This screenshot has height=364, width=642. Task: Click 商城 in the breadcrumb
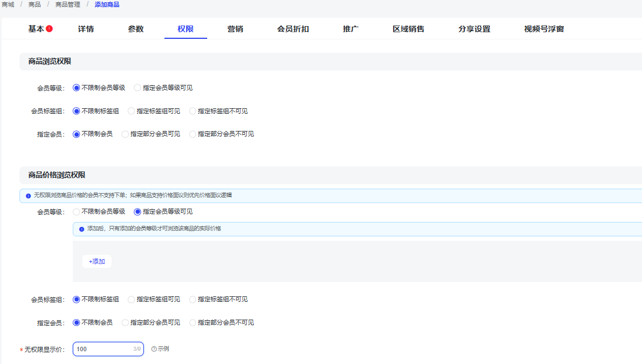pyautogui.click(x=8, y=4)
